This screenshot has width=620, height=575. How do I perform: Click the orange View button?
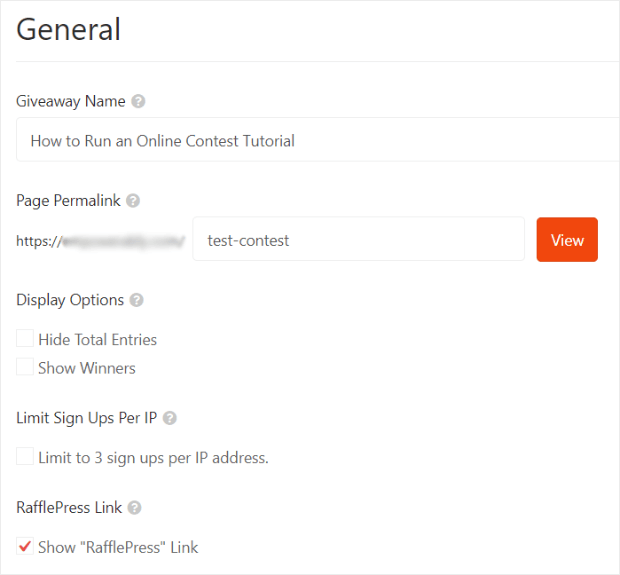click(567, 240)
